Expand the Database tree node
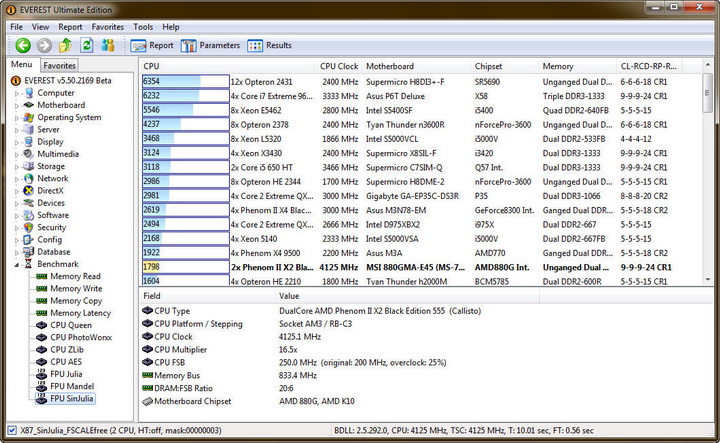This screenshot has width=720, height=443. pos(17,252)
